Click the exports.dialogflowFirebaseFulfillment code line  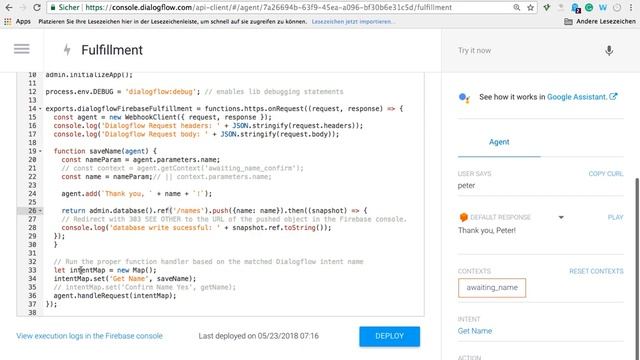224,109
